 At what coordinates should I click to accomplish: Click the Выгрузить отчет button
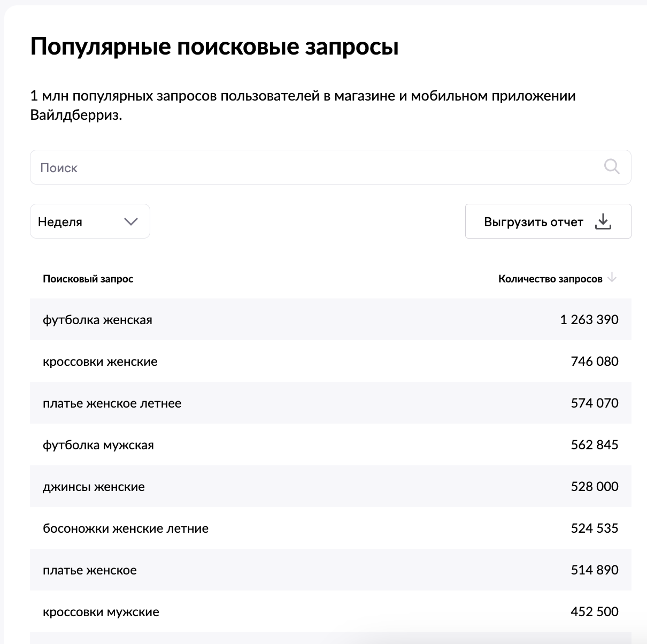point(548,221)
